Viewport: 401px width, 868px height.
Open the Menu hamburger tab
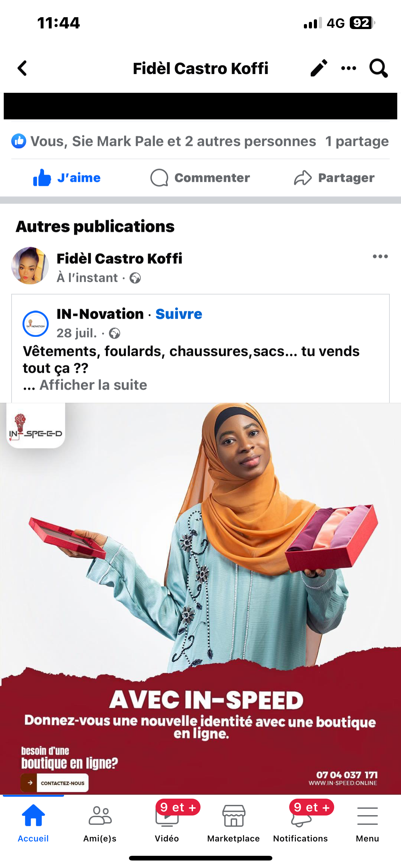pos(367,823)
